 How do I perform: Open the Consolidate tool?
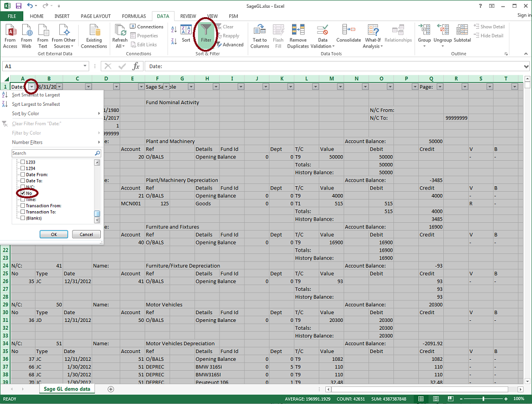349,33
